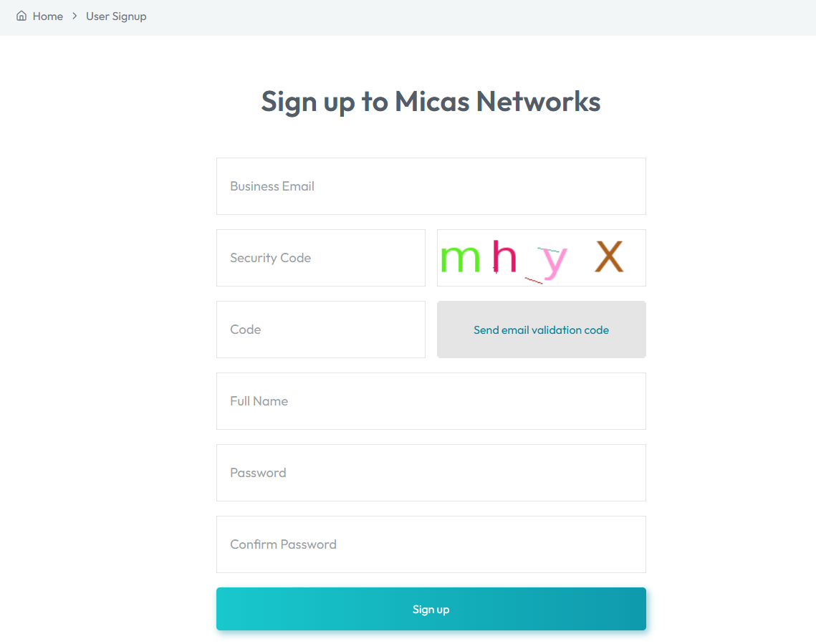Click the Sign up to Micas Networks heading
816x644 pixels.
[x=431, y=102]
